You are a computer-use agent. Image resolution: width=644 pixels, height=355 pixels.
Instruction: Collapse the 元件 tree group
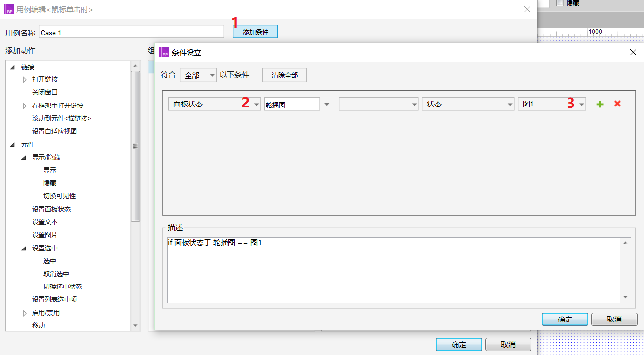tap(12, 144)
